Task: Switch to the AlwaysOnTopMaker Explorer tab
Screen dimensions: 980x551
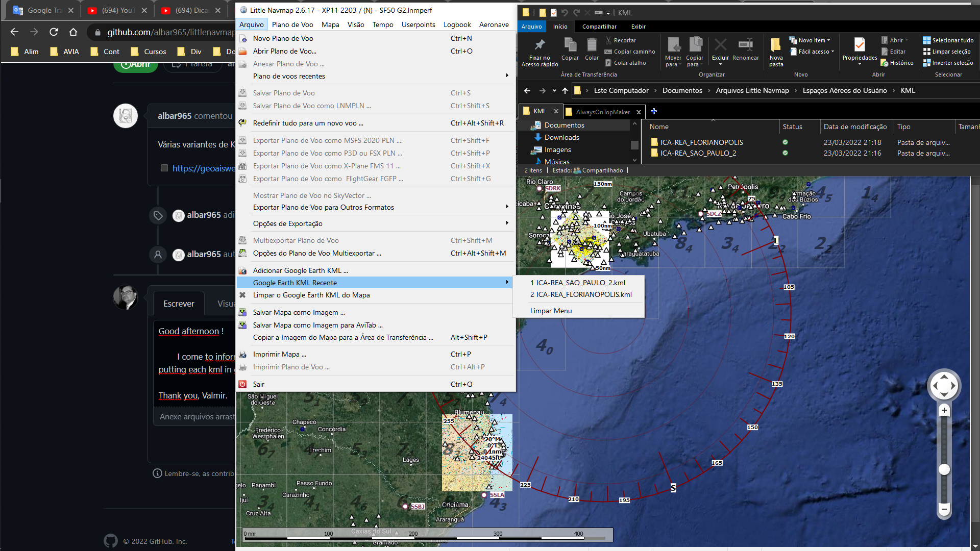Action: pos(603,112)
